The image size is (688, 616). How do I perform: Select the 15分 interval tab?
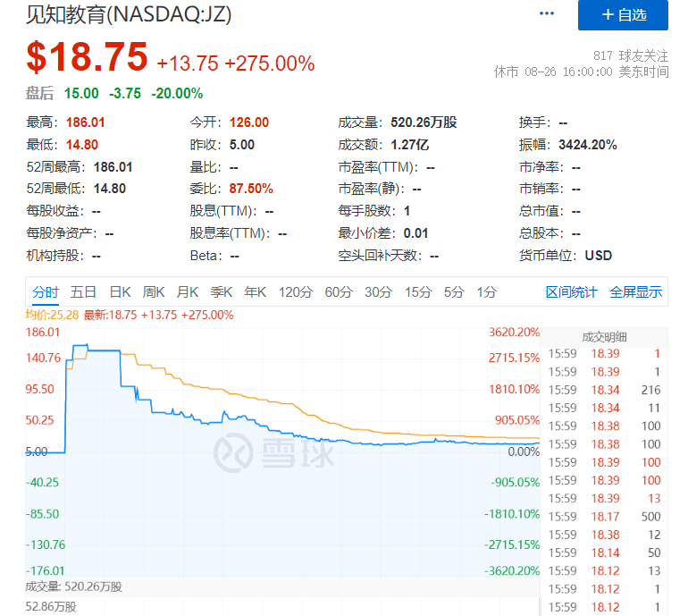417,291
